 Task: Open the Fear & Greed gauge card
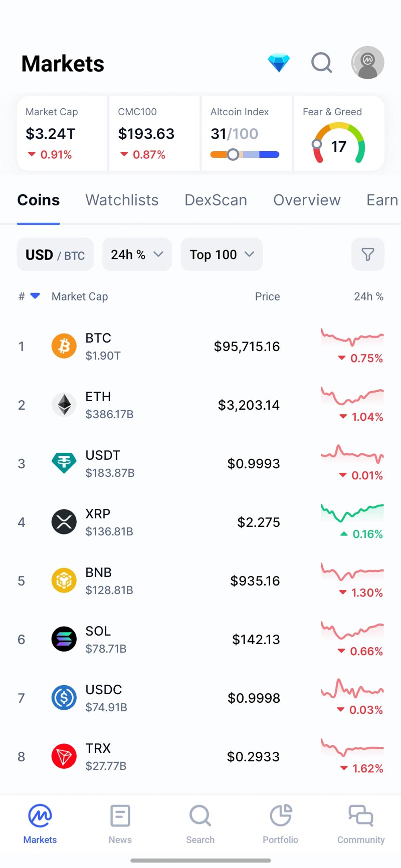(x=339, y=134)
